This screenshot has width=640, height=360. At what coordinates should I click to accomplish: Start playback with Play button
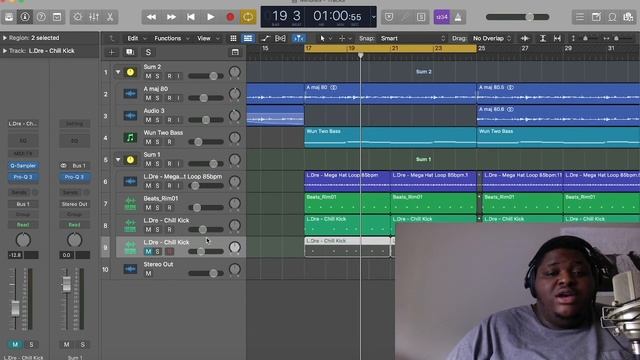(x=210, y=17)
